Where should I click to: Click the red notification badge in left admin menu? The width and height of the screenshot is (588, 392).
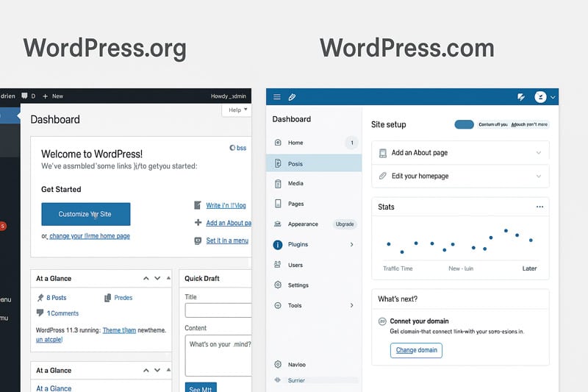coord(2,227)
